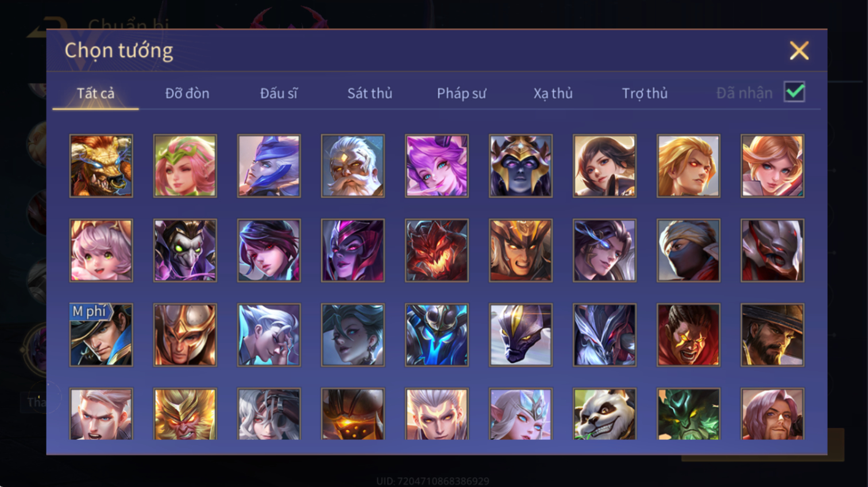Pick the cowboy hat bearded hero
868x487 pixels.
772,335
